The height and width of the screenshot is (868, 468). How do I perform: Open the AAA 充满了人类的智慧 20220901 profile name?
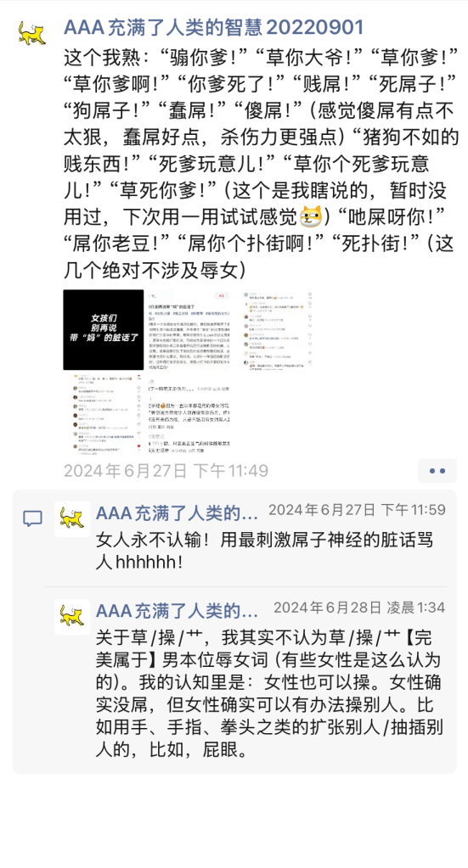214,26
